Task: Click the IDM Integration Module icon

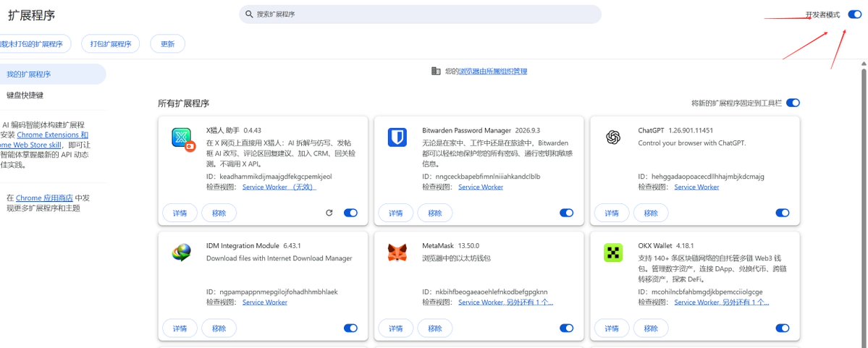Action: (181, 252)
